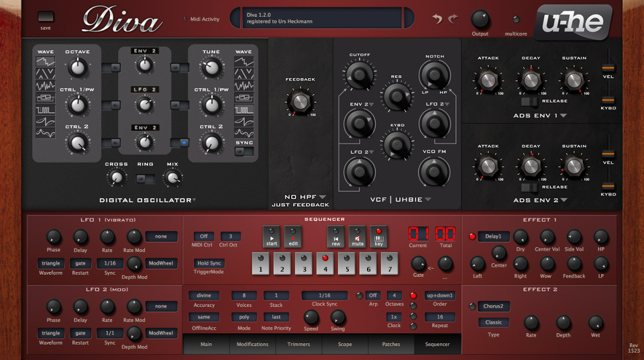Toggle the RING switch
644x360 pixels.
(146, 179)
